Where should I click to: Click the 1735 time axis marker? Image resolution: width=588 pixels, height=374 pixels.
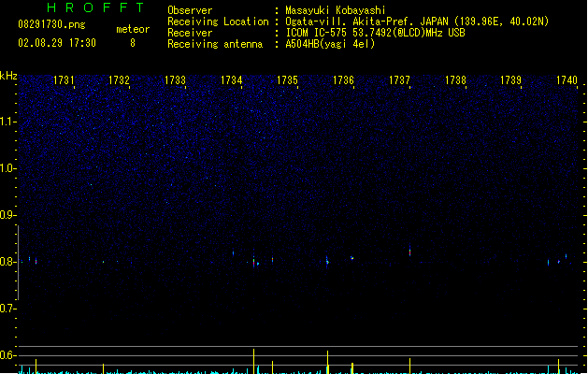coord(287,80)
